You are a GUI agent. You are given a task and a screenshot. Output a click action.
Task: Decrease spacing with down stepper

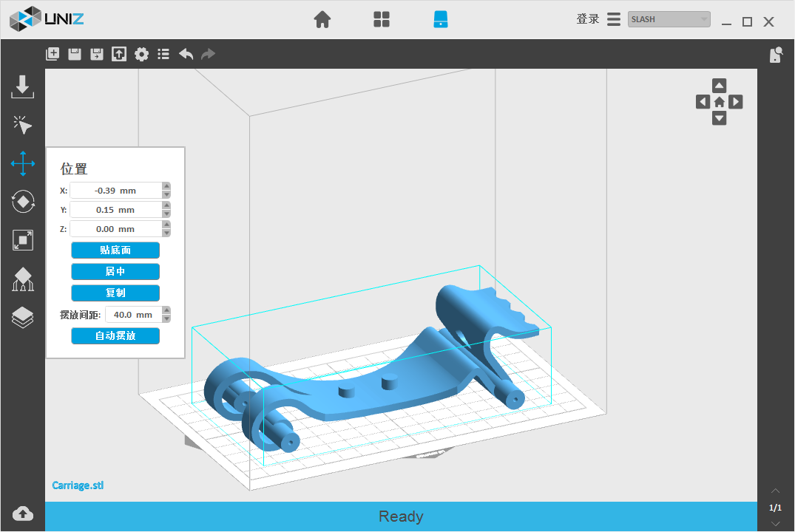166,319
